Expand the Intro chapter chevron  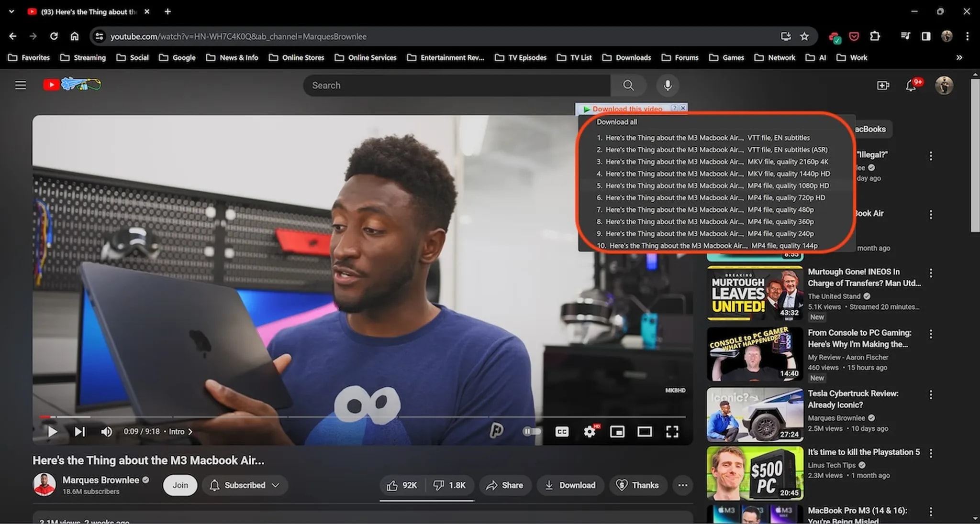[x=190, y=432]
